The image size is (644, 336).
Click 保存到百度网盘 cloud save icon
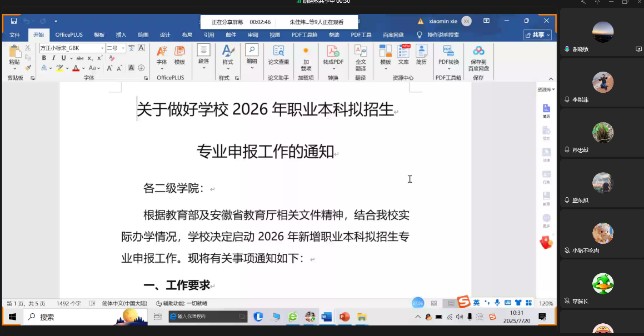478,58
